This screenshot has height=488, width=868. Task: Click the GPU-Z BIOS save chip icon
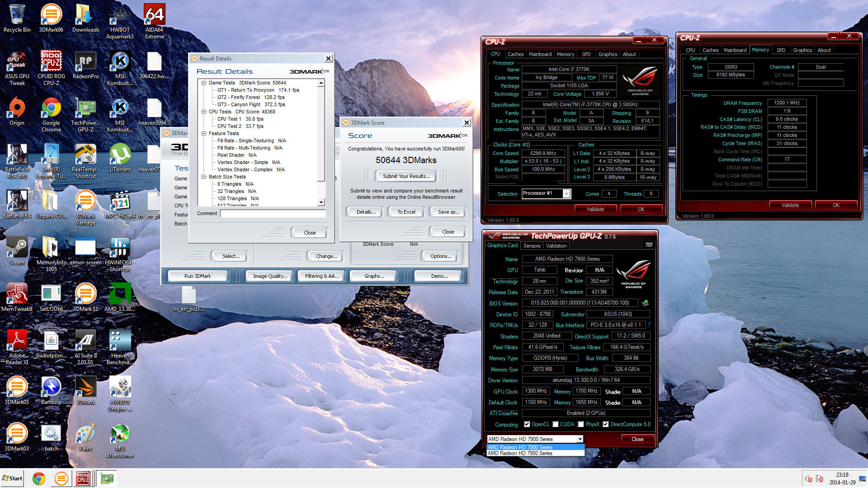click(x=645, y=303)
